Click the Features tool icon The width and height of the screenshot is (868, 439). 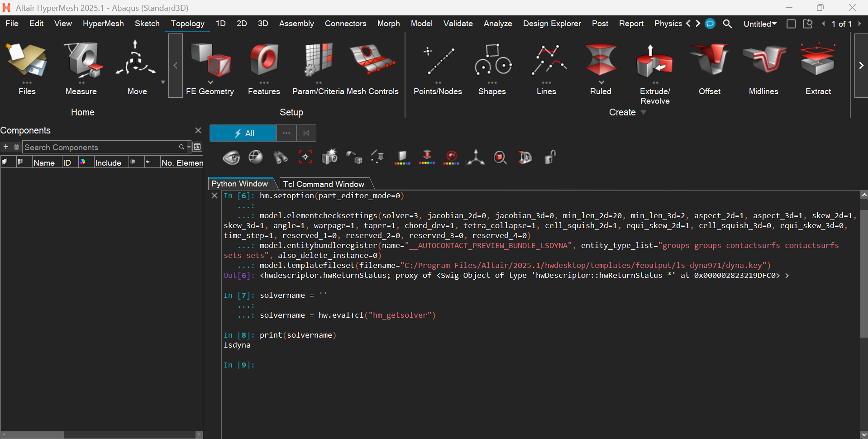264,59
